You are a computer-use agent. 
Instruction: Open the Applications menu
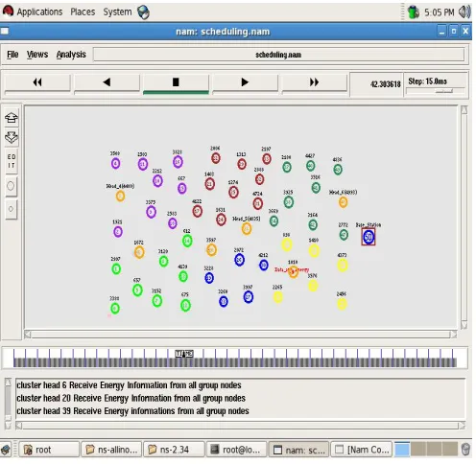(x=39, y=12)
